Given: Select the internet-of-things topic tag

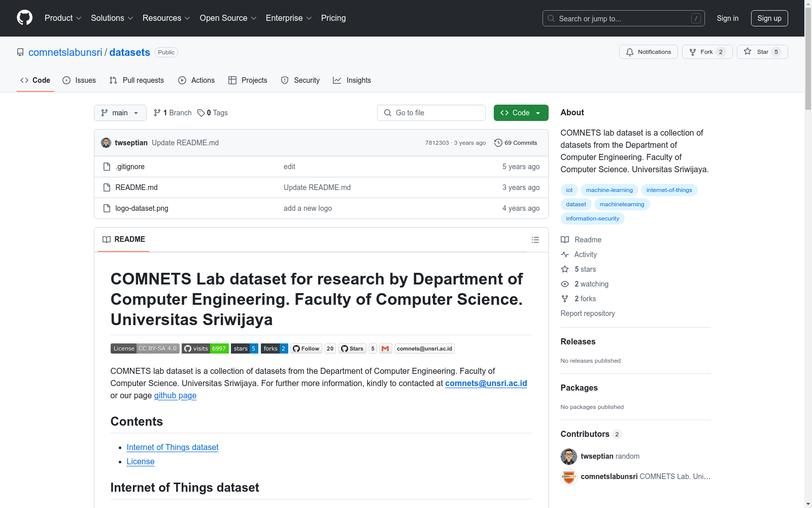Looking at the screenshot, I should [x=669, y=190].
